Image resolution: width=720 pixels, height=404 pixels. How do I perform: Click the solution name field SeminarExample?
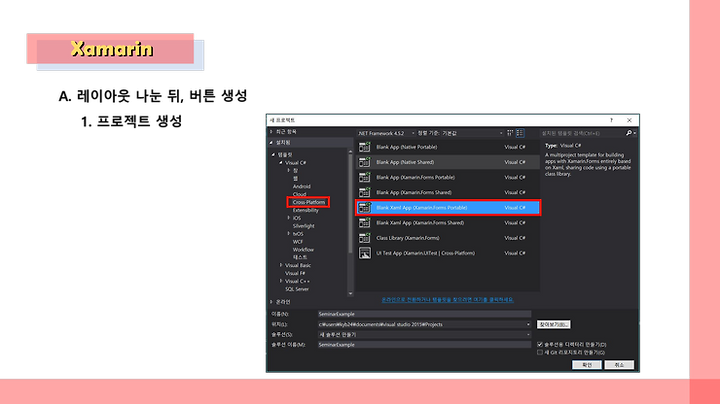(424, 345)
